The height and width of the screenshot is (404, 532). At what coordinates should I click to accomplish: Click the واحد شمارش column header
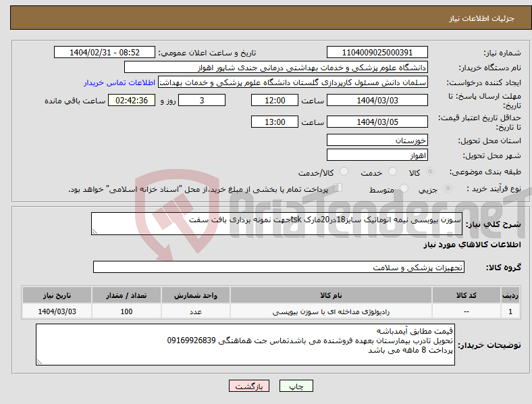coord(196,295)
